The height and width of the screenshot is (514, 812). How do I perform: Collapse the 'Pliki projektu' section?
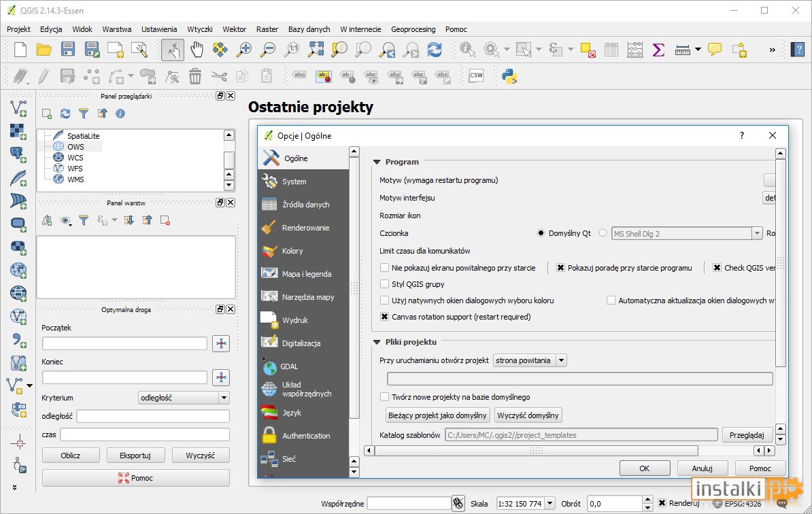coord(377,342)
